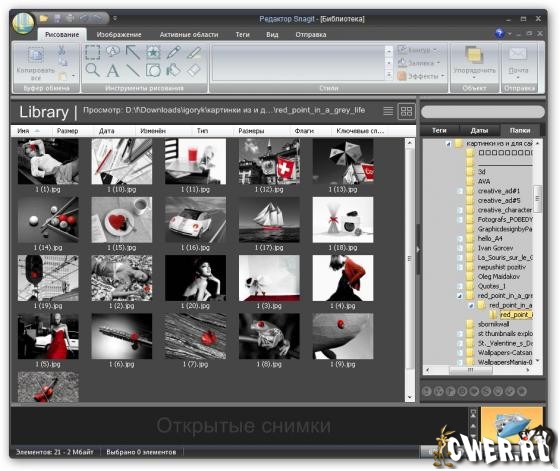Switch library to detail list view
This screenshot has width=560, height=471.
388,111
